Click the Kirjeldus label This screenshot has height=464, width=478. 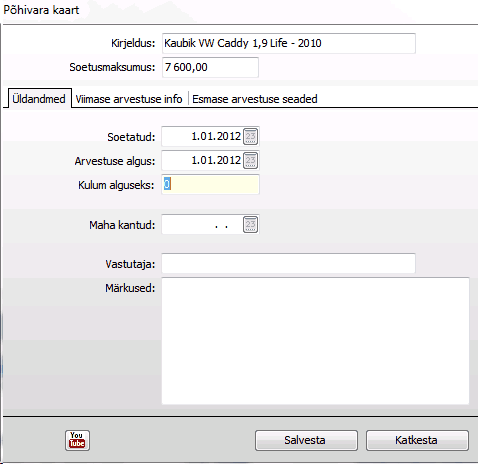133,43
